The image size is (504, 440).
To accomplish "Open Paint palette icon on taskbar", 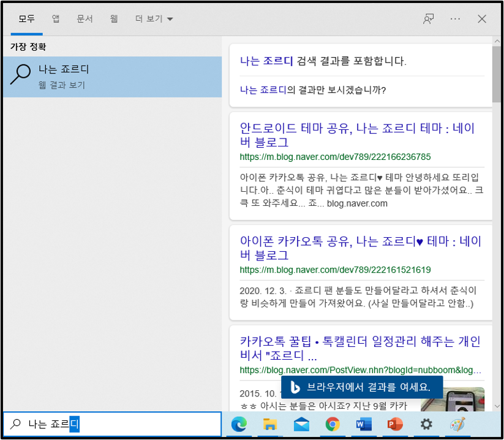I will coord(457,424).
